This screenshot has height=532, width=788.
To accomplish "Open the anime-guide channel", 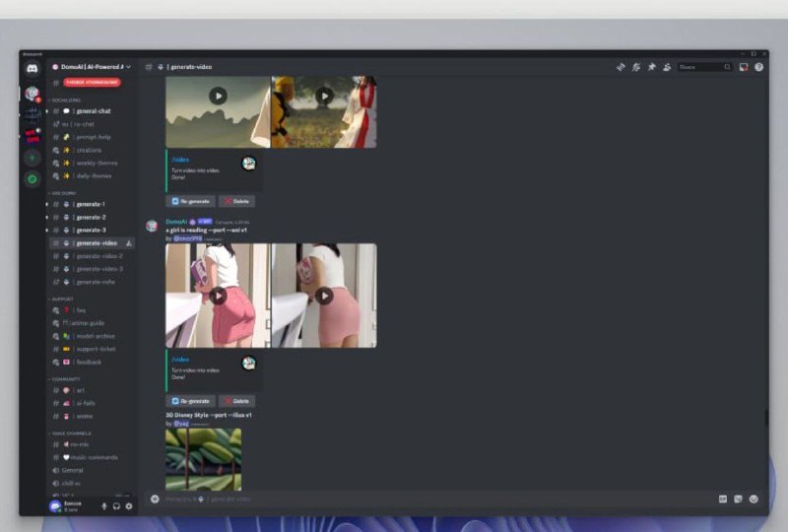I will click(x=92, y=323).
